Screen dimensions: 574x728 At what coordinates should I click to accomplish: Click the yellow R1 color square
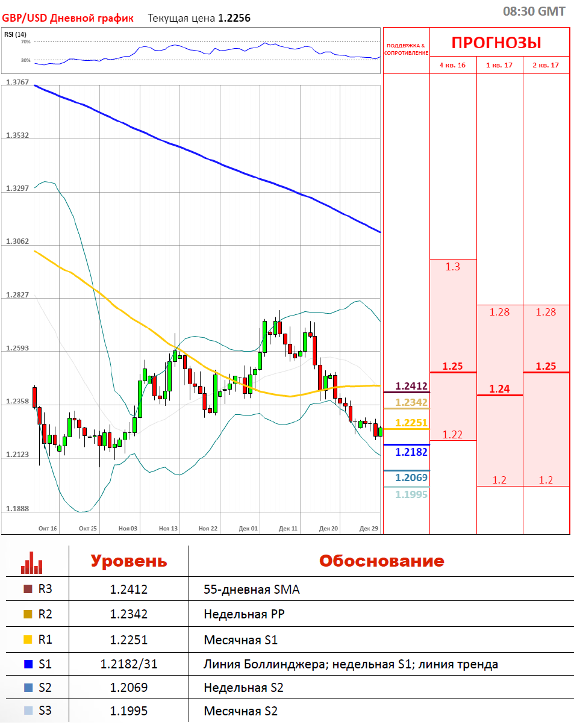pos(28,639)
